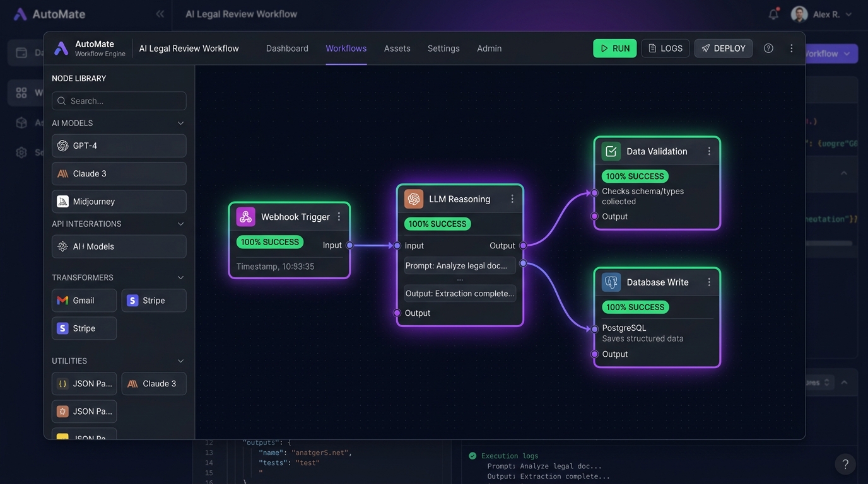This screenshot has height=484, width=868.
Task: Open the Webhook Trigger node options menu
Action: pos(339,217)
